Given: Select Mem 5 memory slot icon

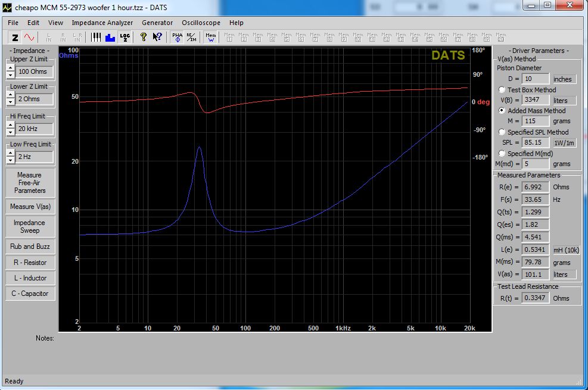Looking at the screenshot, I should tap(287, 37).
